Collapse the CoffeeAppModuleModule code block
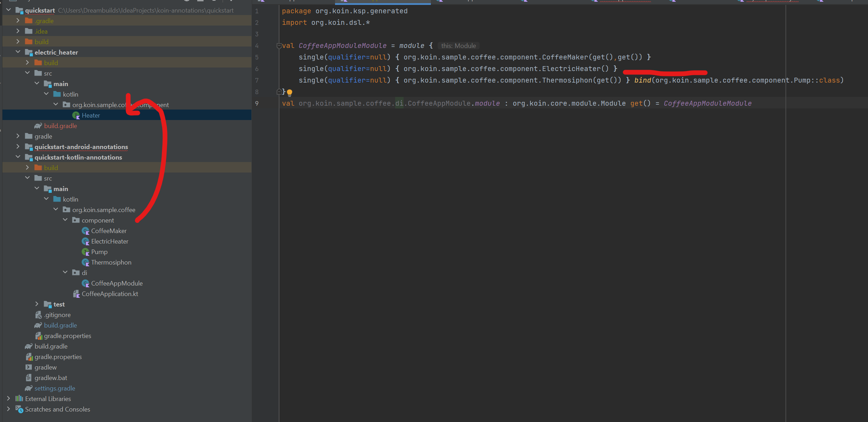This screenshot has height=422, width=868. click(279, 45)
